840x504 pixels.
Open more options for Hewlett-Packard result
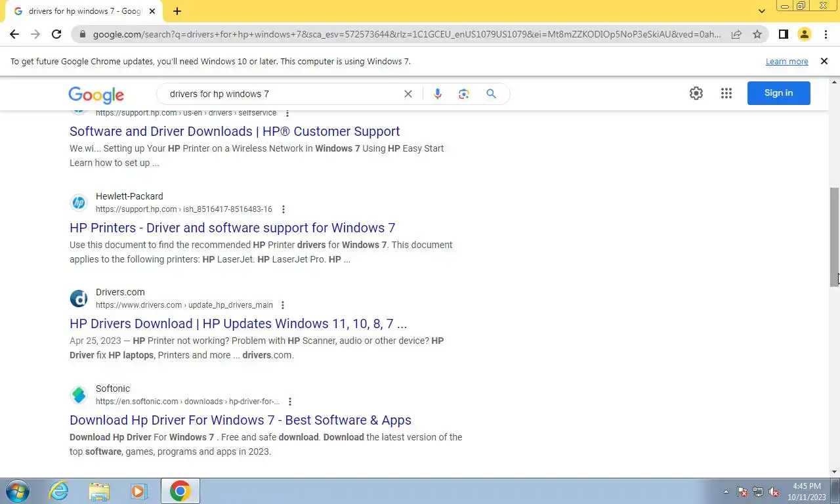(x=283, y=209)
